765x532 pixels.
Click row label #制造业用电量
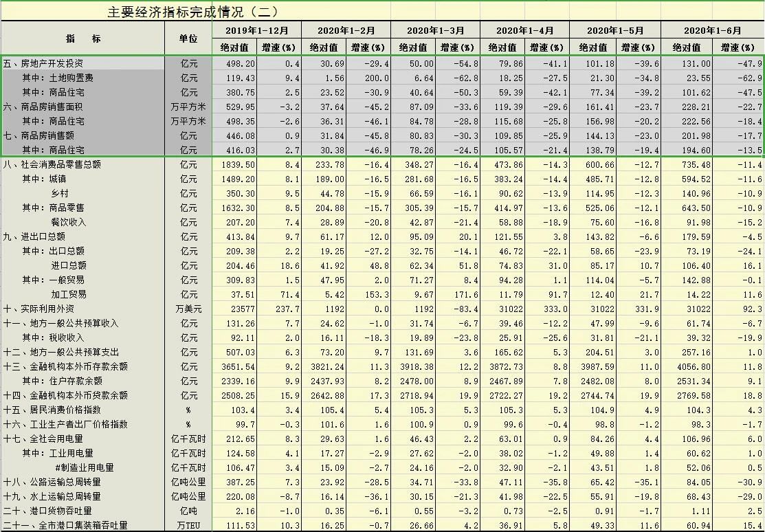point(85,467)
